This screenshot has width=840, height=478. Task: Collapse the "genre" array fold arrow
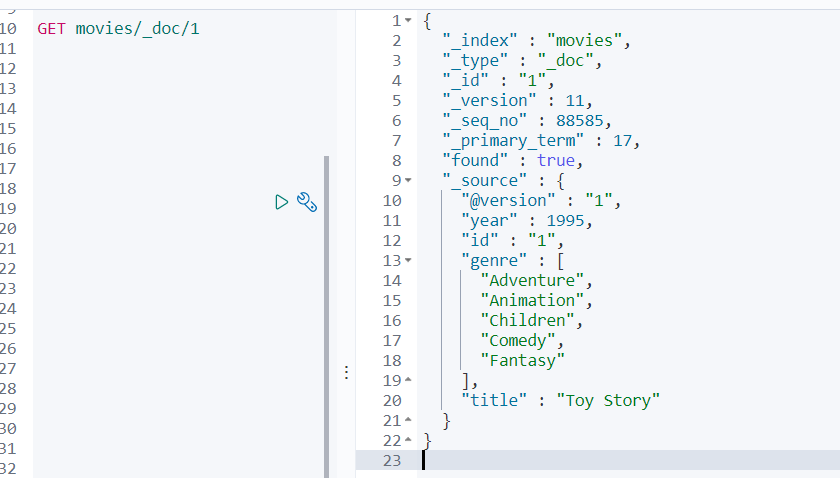[408, 261]
